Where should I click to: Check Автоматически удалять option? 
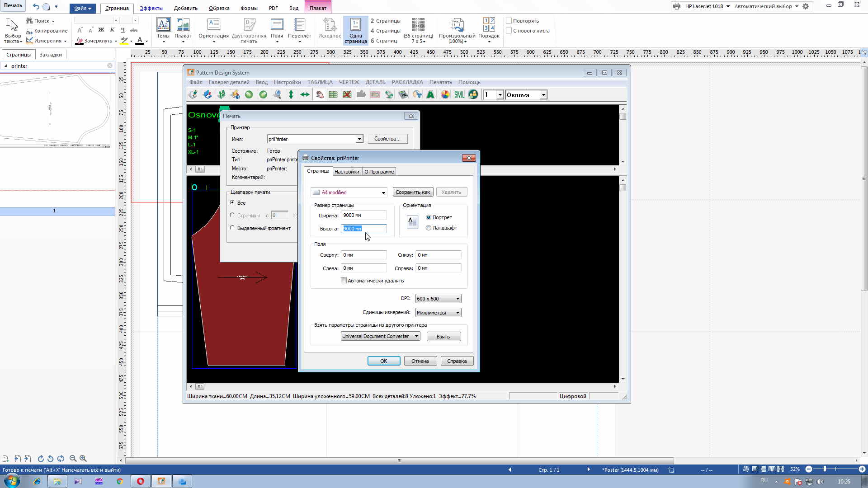(x=344, y=281)
